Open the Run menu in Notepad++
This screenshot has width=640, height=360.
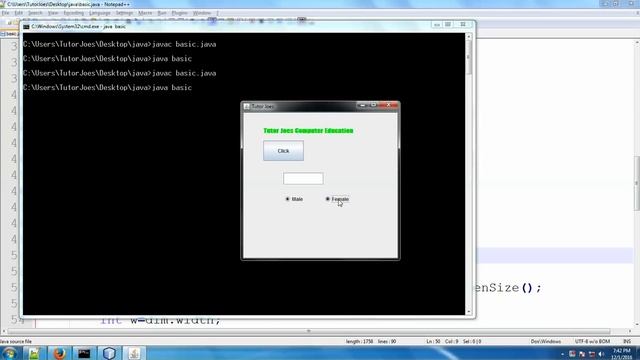pos(162,13)
